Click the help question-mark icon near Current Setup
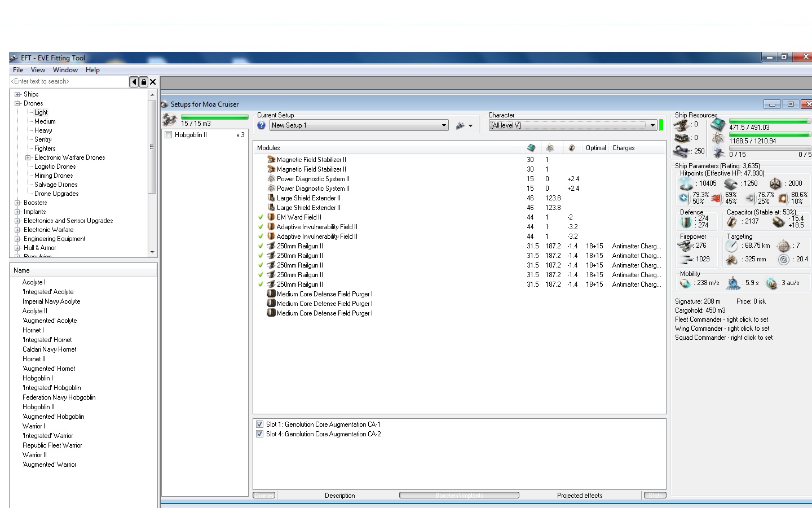The height and width of the screenshot is (508, 812). [x=261, y=125]
